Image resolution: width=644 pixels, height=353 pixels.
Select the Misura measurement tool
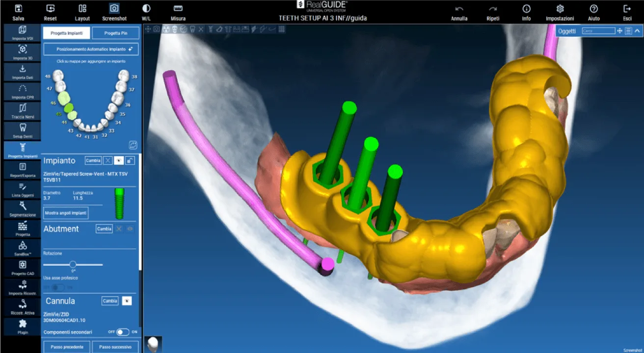[178, 12]
